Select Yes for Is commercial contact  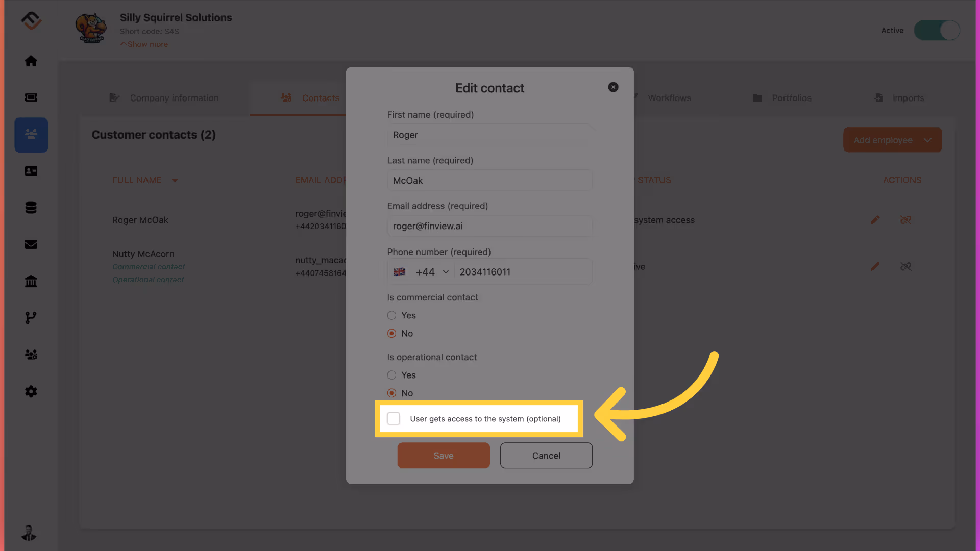[391, 315]
